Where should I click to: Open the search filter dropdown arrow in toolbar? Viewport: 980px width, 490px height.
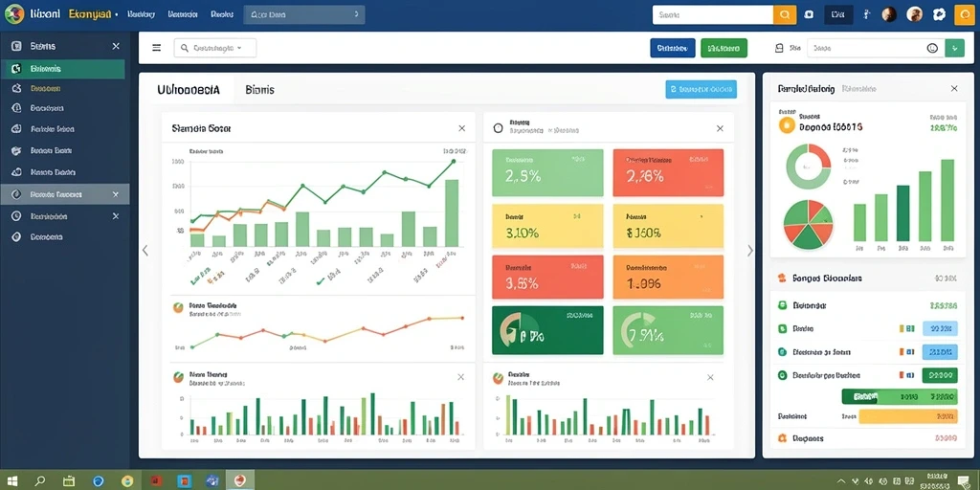point(238,48)
